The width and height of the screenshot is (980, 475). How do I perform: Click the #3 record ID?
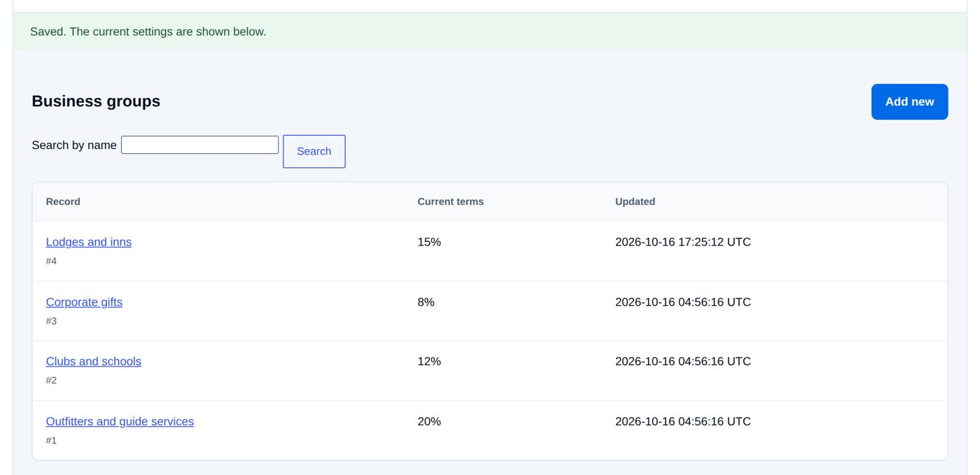[51, 321]
